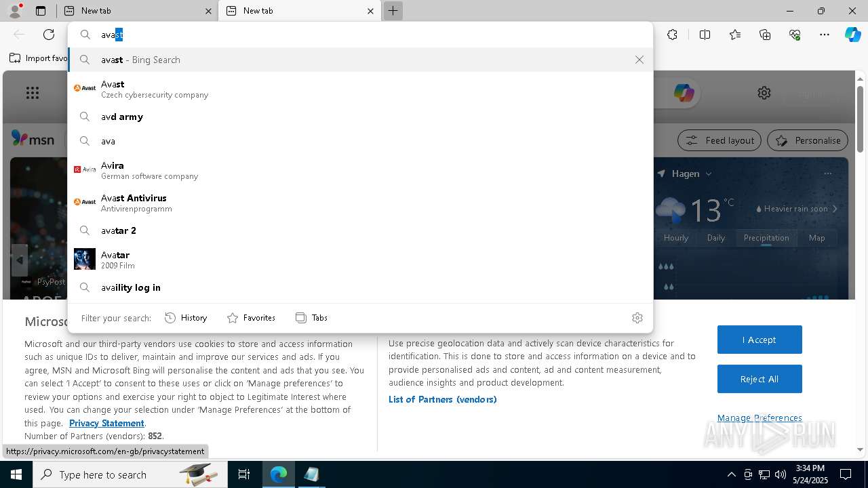
Task: Open the Edge profile icon
Action: tap(14, 11)
